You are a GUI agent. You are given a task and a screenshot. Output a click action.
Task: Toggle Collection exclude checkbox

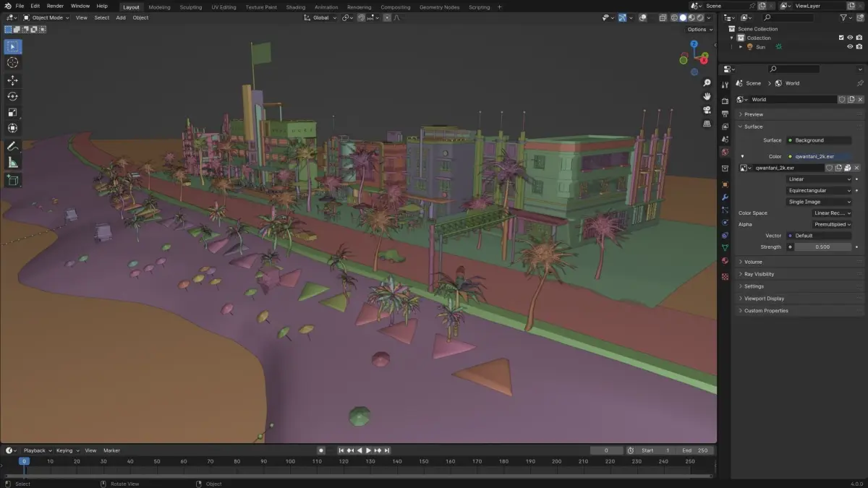pos(841,38)
